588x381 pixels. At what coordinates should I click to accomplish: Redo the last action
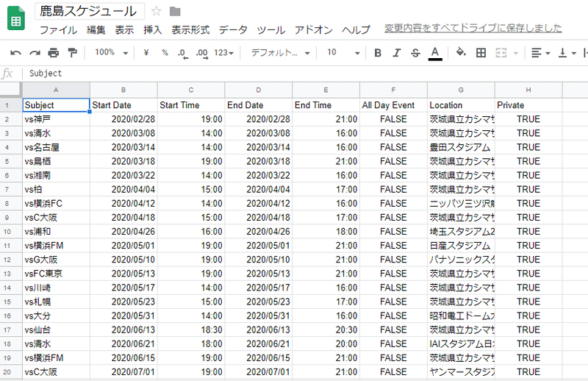coord(35,53)
